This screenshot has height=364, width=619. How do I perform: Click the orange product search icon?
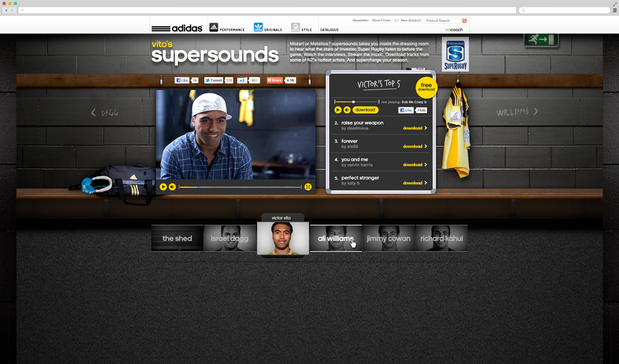click(464, 21)
